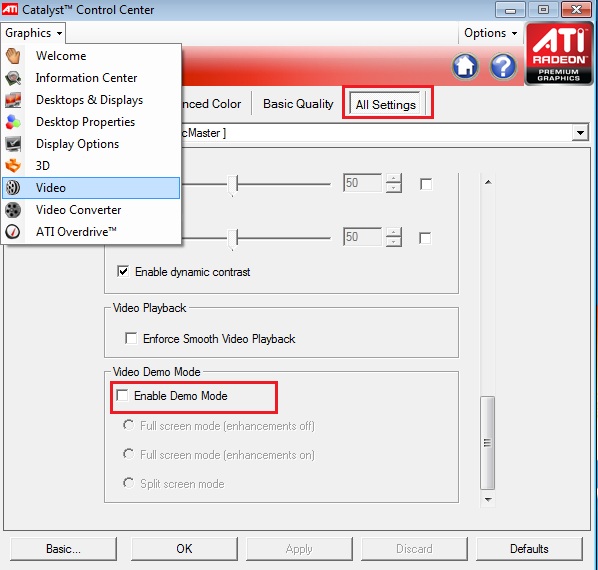Click the ATI Overdrive gauge icon
The height and width of the screenshot is (570, 598).
point(13,232)
